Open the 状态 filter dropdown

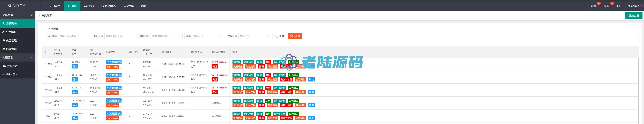point(207,36)
